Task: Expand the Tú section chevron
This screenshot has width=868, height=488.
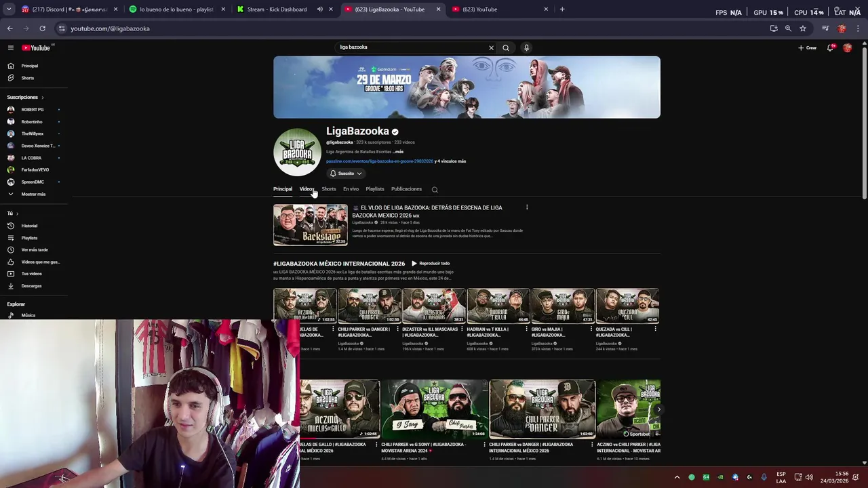Action: (x=17, y=213)
